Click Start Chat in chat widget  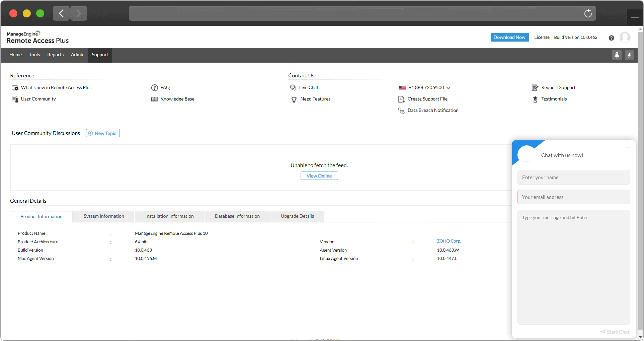coord(615,332)
